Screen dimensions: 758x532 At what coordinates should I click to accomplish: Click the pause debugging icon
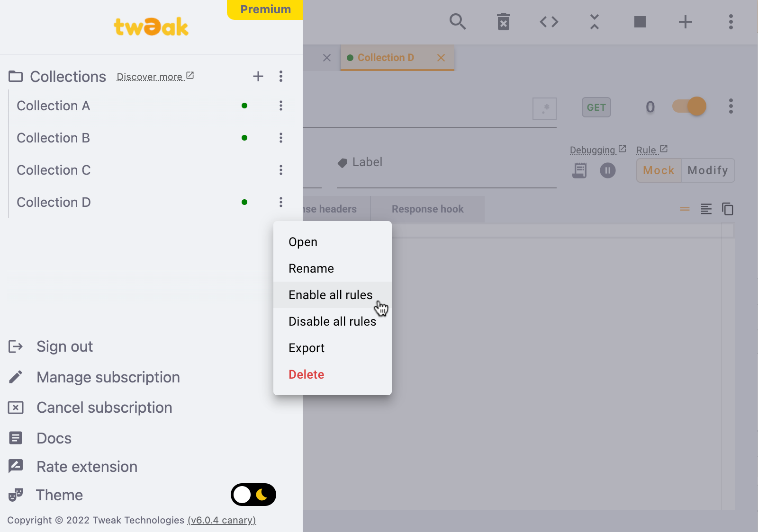[607, 170]
